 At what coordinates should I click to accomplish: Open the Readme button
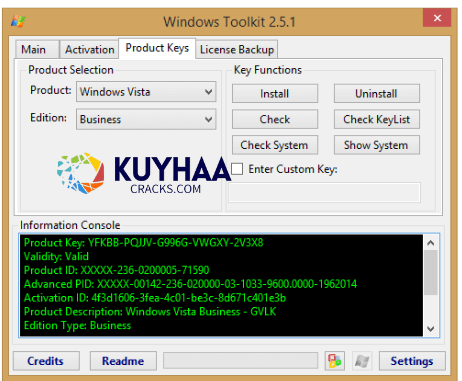[123, 361]
